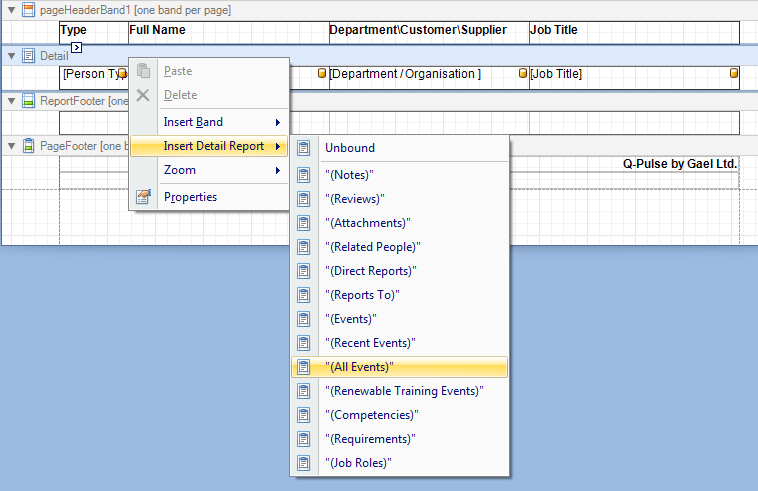758x491 pixels.
Task: Insert "(Requirements)" detail report
Action: tap(400, 439)
